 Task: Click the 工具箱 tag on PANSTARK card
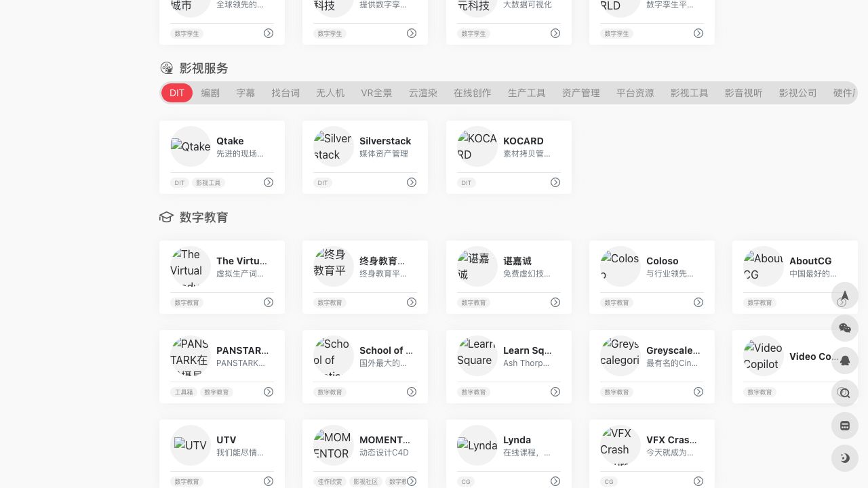(184, 392)
